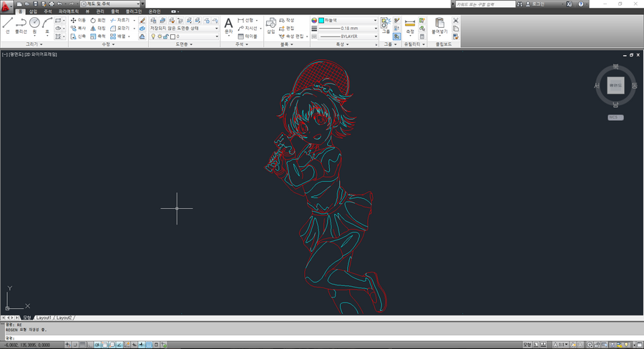Toggle the layer freeze sun icon
The height and width of the screenshot is (349, 644).
point(160,36)
